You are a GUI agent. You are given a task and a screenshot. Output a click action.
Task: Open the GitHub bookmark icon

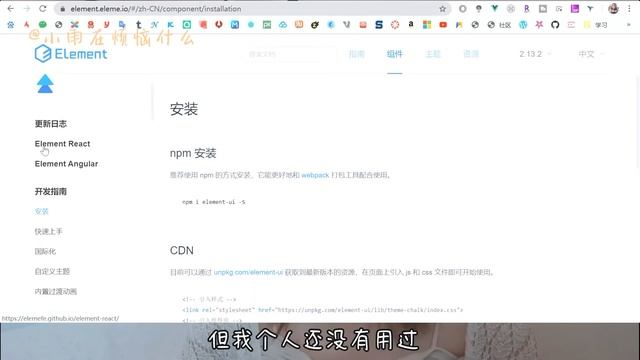point(555,25)
